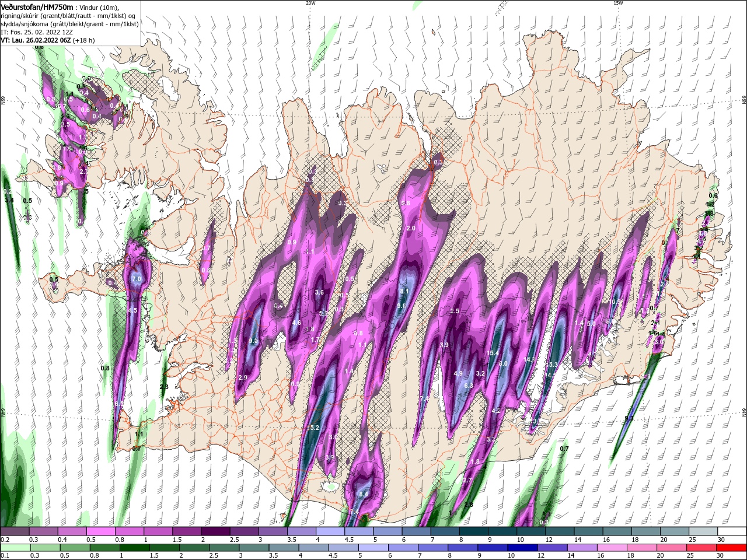Click the 4.9 precipitation value on the map
Viewport: 747px width, 560px height.
(458, 373)
